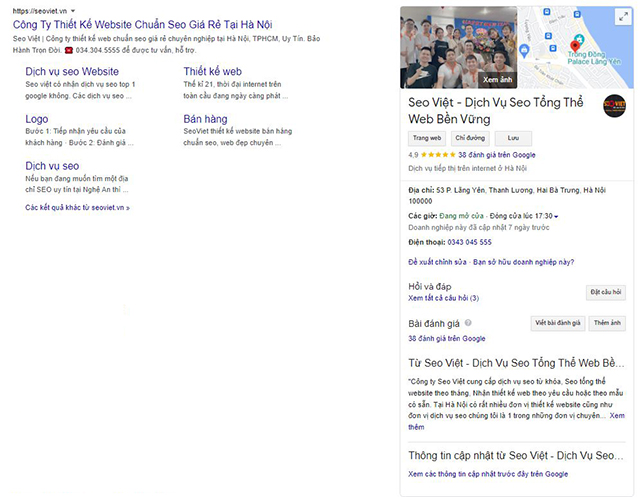
Task: Open the Seo Việt round logo icon
Action: pyautogui.click(x=614, y=106)
